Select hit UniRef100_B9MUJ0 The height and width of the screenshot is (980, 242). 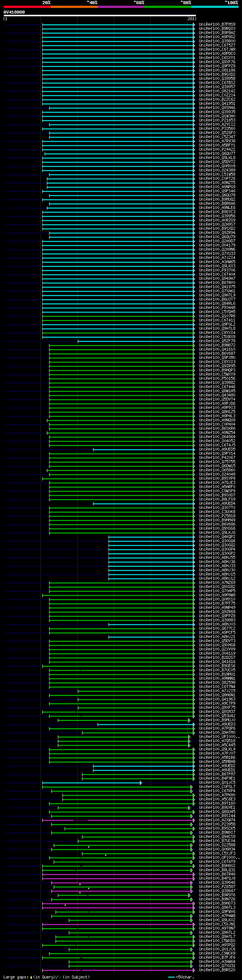pos(217,720)
